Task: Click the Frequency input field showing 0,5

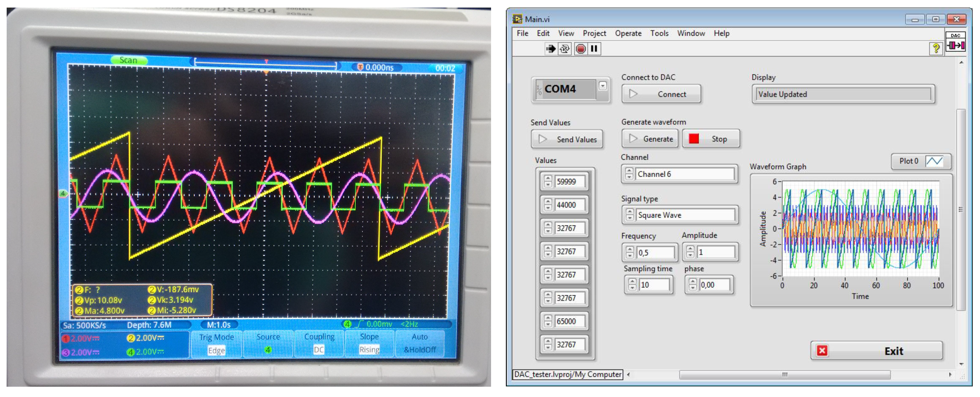Action: pyautogui.click(x=655, y=252)
